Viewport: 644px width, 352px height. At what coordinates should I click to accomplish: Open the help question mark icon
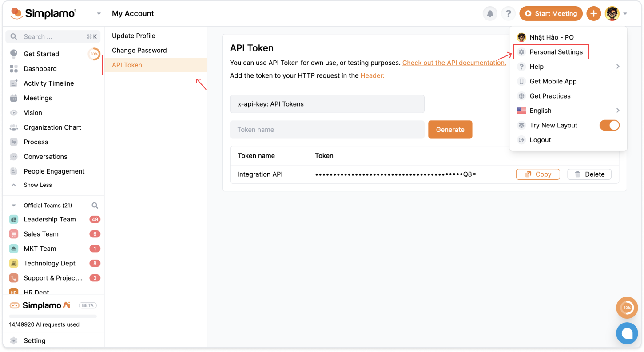click(508, 13)
